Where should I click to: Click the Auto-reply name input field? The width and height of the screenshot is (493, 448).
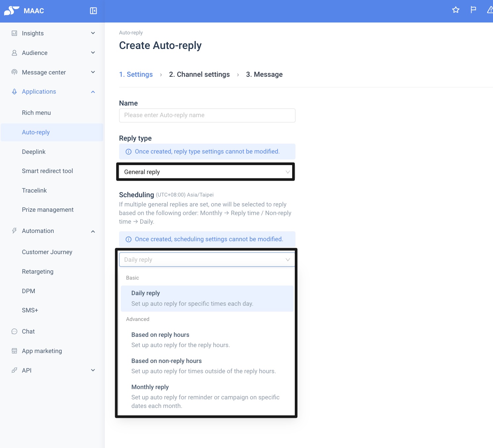[x=207, y=115]
